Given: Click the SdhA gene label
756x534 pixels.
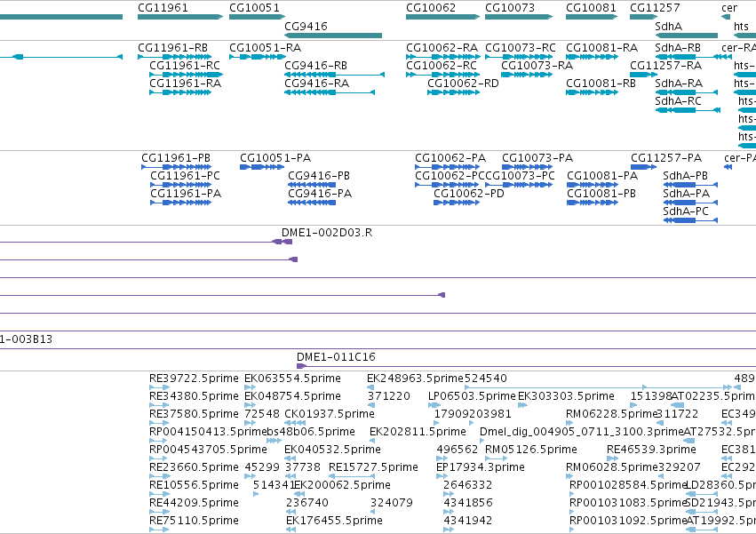Looking at the screenshot, I should point(668,26).
